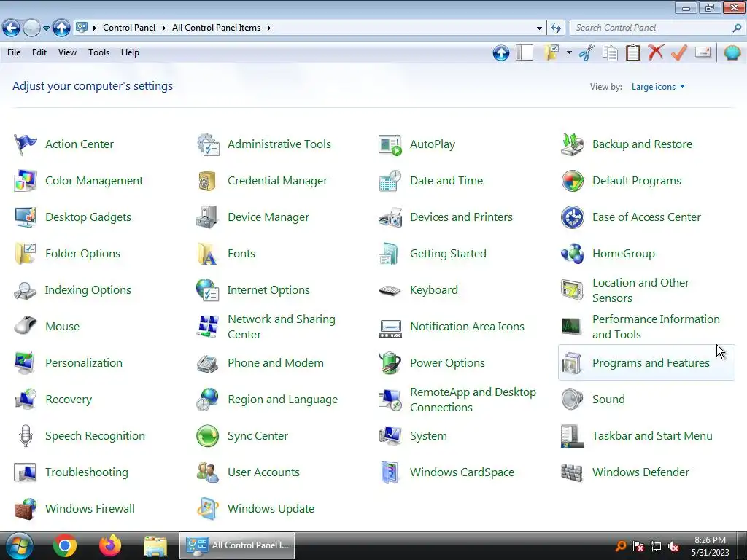The height and width of the screenshot is (560, 747).
Task: Toggle the navigation pane toolbar icon
Action: tap(525, 52)
